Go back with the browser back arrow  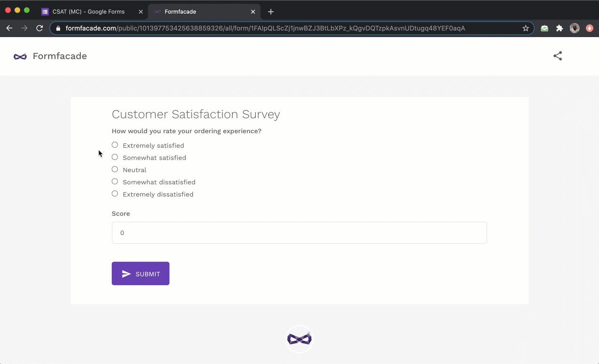pyautogui.click(x=9, y=28)
